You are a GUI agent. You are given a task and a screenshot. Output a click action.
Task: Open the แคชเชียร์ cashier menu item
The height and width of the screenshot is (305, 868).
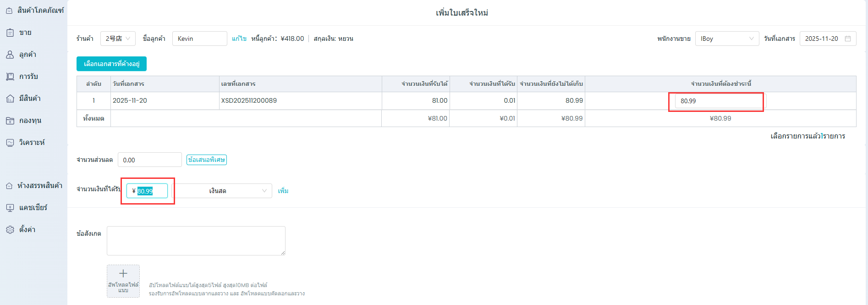33,208
